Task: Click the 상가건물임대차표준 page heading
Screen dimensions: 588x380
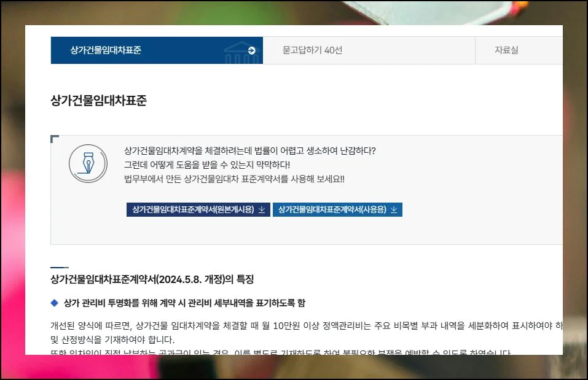Action: 98,101
